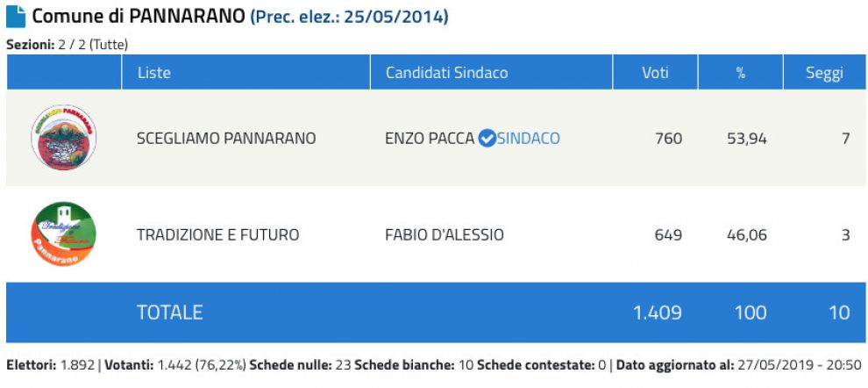This screenshot has width=868, height=388.
Task: Click the document icon beside Comune di PANNARANO
Action: (16, 17)
